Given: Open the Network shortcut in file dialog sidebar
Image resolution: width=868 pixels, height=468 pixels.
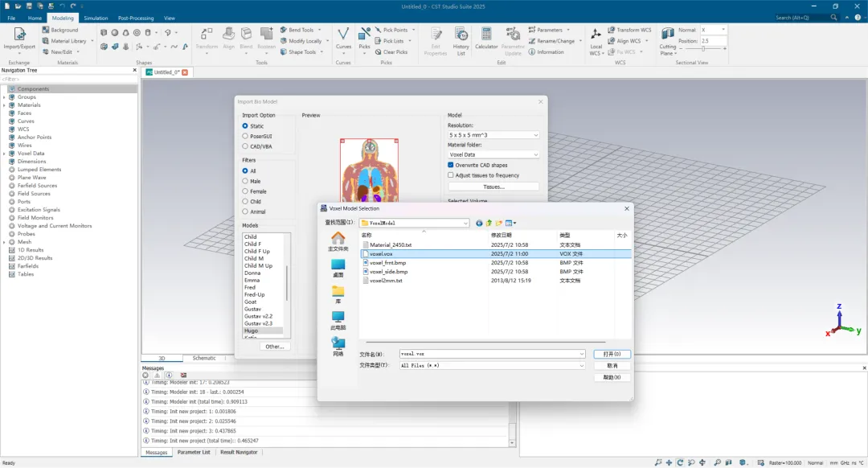Looking at the screenshot, I should 338,347.
